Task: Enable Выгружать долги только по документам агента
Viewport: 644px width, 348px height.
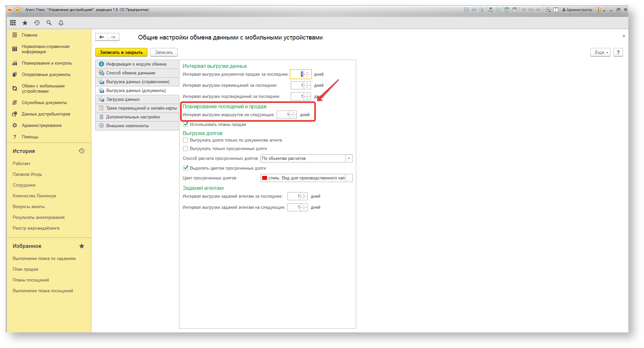Action: click(186, 140)
